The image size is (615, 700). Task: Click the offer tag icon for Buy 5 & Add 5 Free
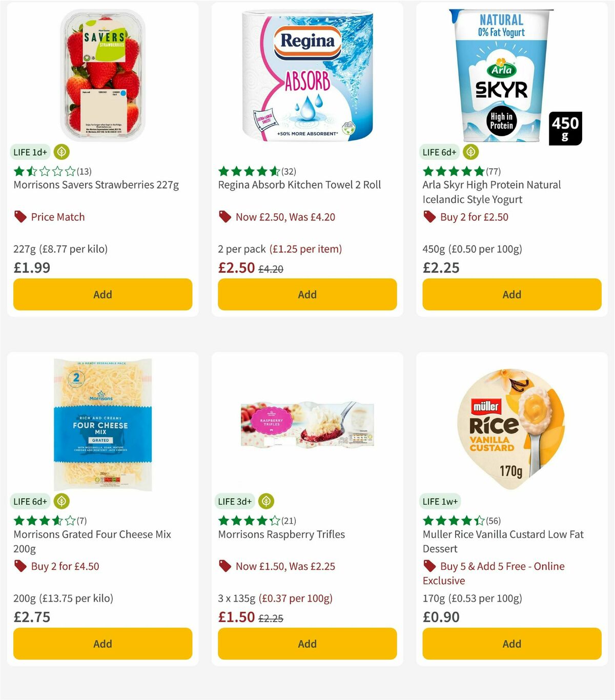[x=428, y=566]
